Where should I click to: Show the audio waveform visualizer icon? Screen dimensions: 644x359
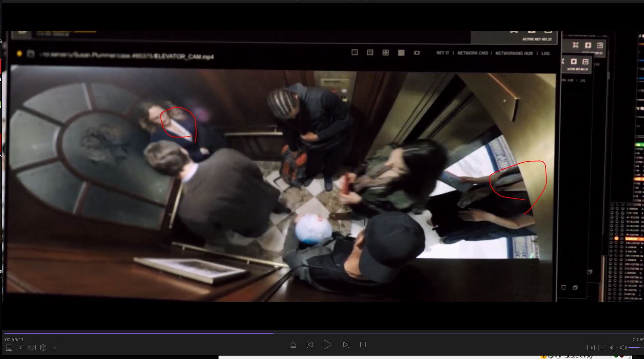tap(613, 348)
